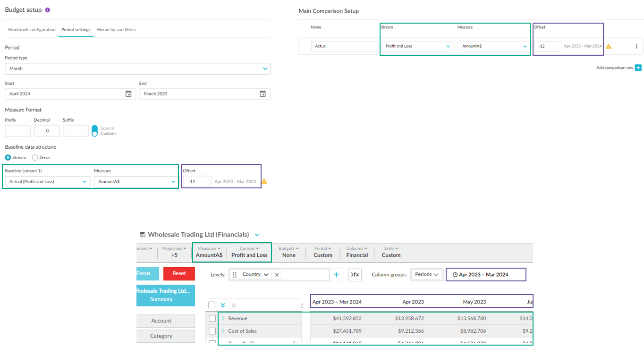Select the Zeros radio button
Viewport: 644px width, 347px height.
click(35, 158)
